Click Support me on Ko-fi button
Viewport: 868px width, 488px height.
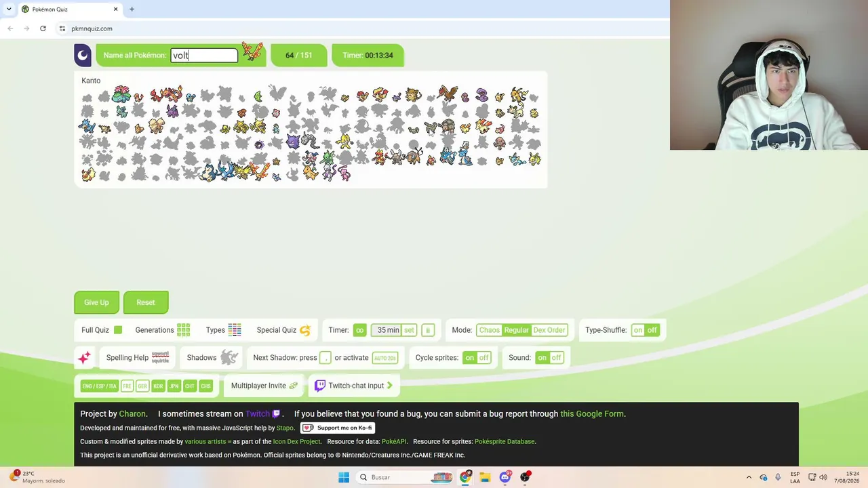pyautogui.click(x=338, y=428)
